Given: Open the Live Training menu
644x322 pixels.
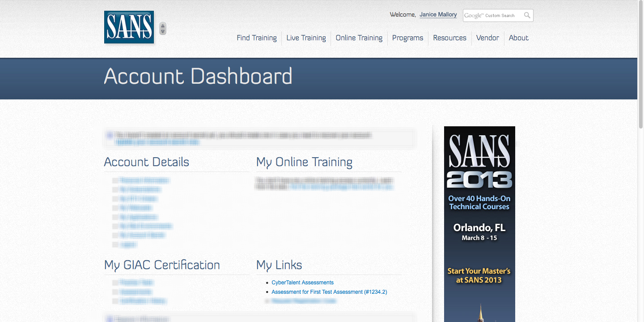Looking at the screenshot, I should [306, 38].
